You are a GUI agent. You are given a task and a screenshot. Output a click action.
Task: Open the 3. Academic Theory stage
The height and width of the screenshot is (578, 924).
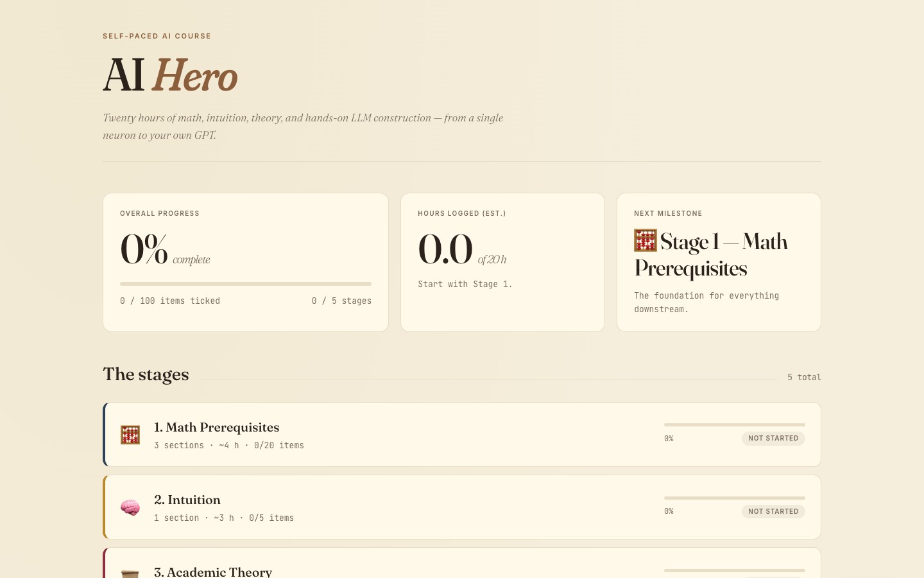[462, 563]
